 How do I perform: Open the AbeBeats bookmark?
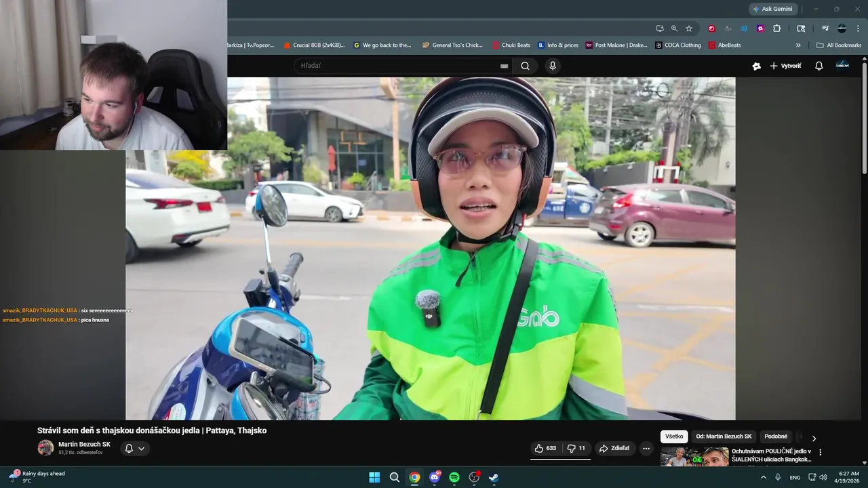pyautogui.click(x=725, y=45)
